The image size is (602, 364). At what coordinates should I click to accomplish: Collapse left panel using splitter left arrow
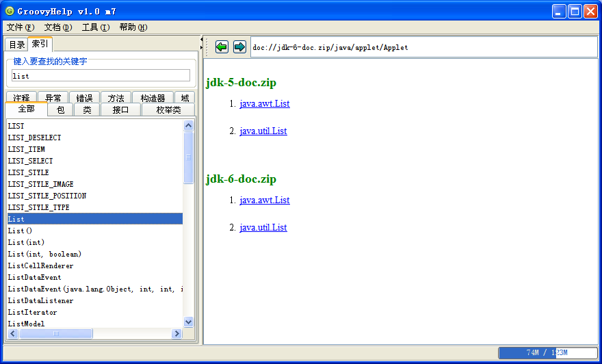[x=201, y=40]
